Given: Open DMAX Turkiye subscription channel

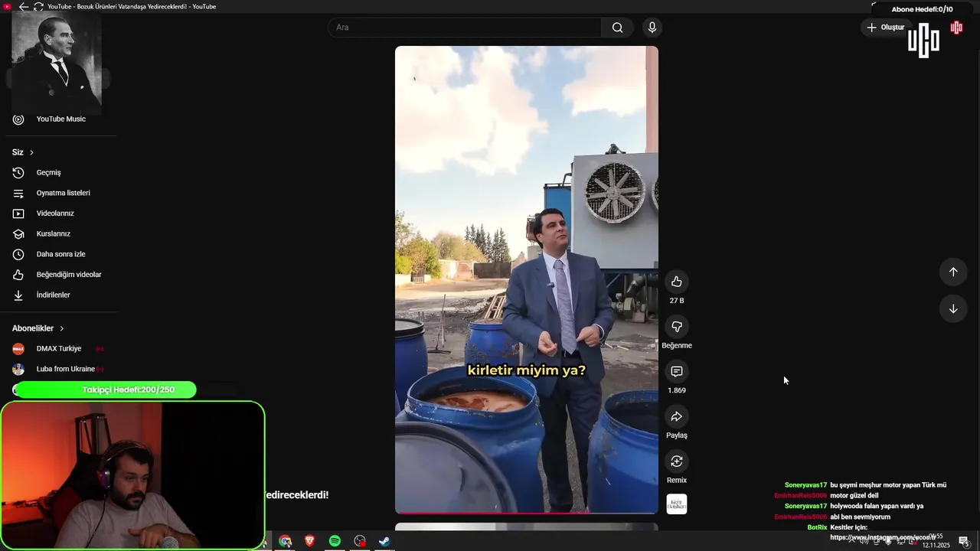Looking at the screenshot, I should (59, 349).
